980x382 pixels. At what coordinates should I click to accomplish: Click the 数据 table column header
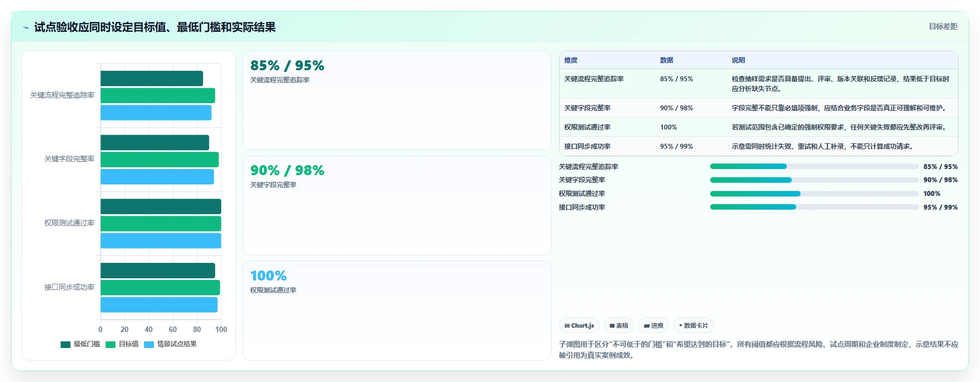click(667, 60)
